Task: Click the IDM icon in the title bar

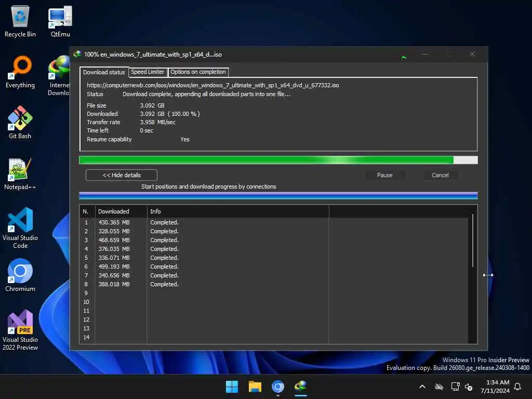Action: 77,54
